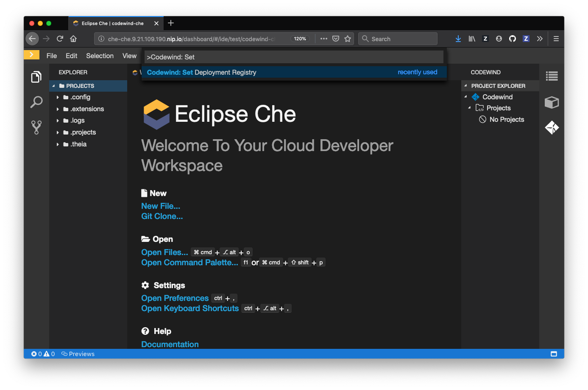Viewport: 588px width, 390px height.
Task: Click the browser Search box
Action: [x=398, y=39]
